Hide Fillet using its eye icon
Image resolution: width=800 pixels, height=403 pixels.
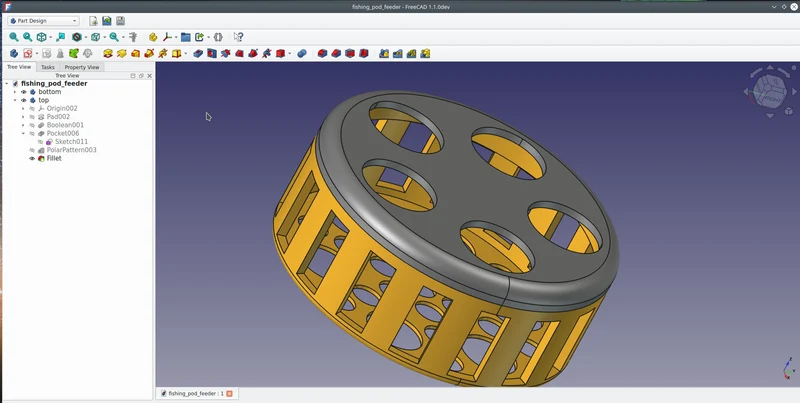coord(32,159)
